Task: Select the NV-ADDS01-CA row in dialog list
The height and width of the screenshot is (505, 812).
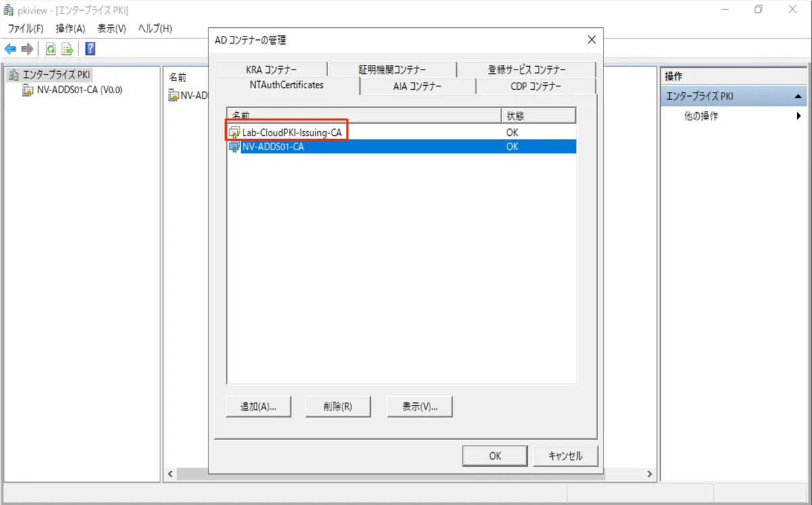Action: pyautogui.click(x=403, y=147)
